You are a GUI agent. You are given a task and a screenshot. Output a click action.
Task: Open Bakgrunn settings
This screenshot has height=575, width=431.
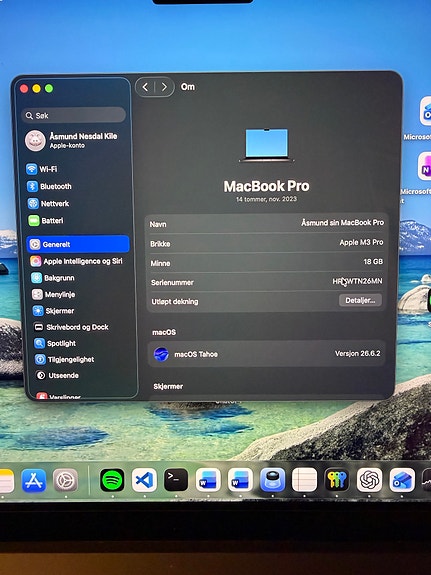[x=52, y=278]
